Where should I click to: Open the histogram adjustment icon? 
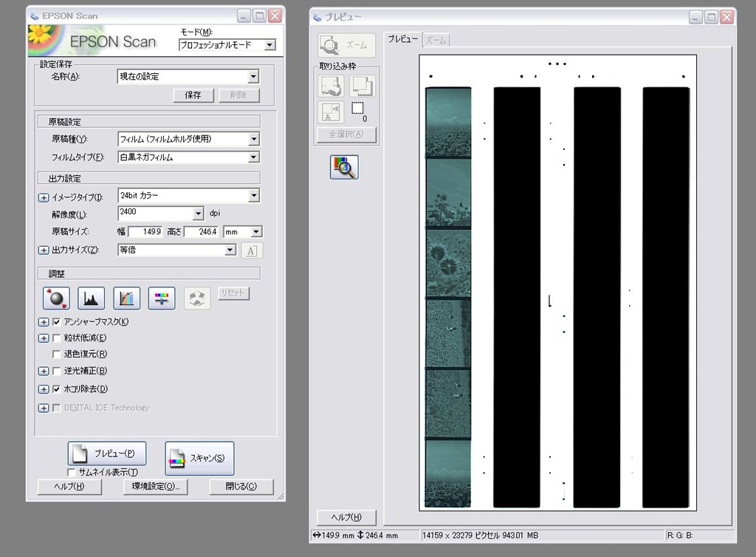(x=91, y=298)
